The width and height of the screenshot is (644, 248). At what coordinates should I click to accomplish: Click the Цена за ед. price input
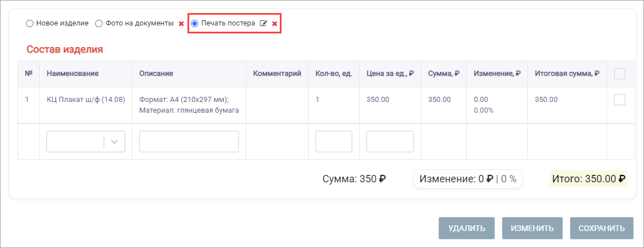(390, 142)
